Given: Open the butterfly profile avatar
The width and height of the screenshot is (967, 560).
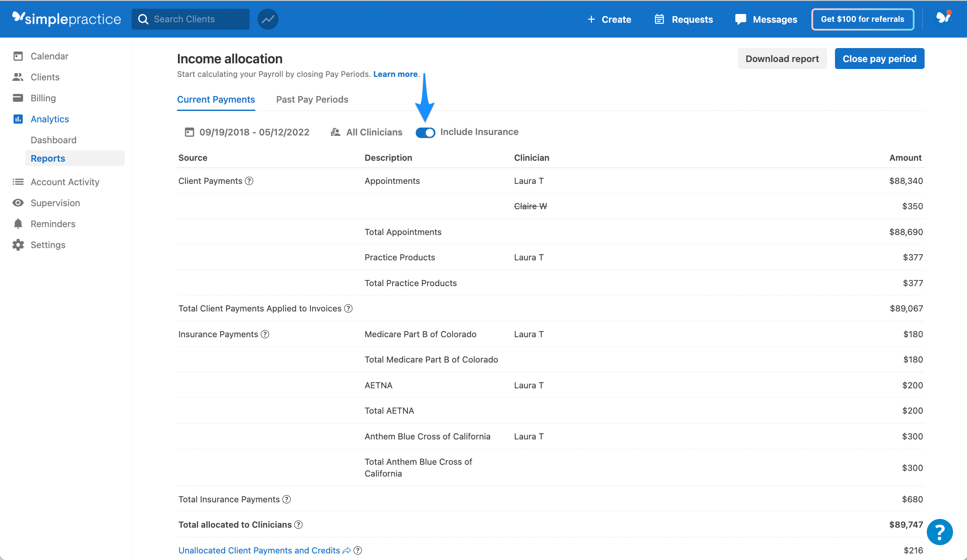Looking at the screenshot, I should [943, 17].
